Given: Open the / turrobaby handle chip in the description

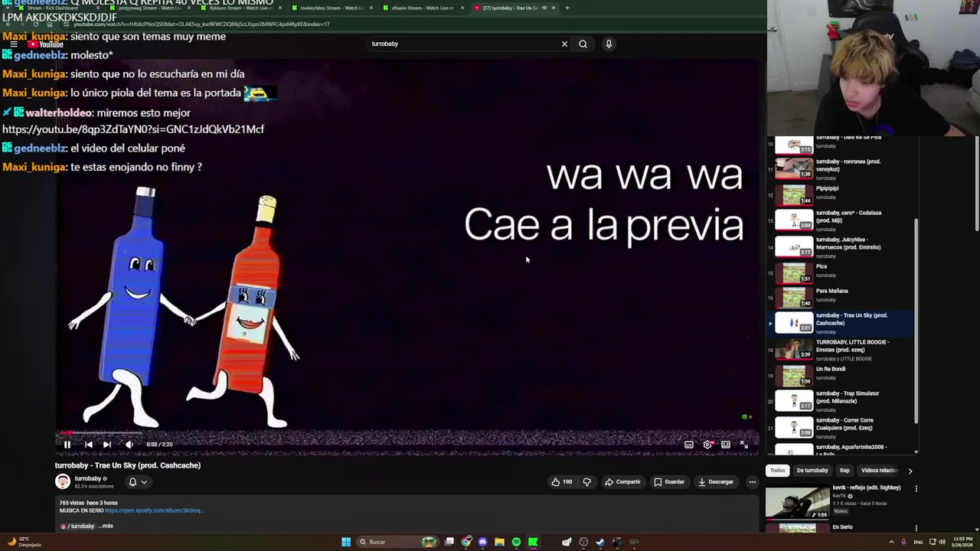Looking at the screenshot, I should pyautogui.click(x=77, y=526).
